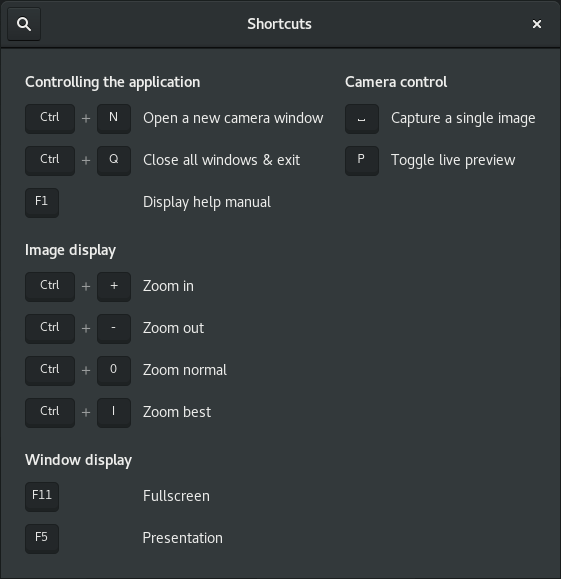This screenshot has width=561, height=579.
Task: Select the 'Window display' section heading
Action: coord(78,460)
